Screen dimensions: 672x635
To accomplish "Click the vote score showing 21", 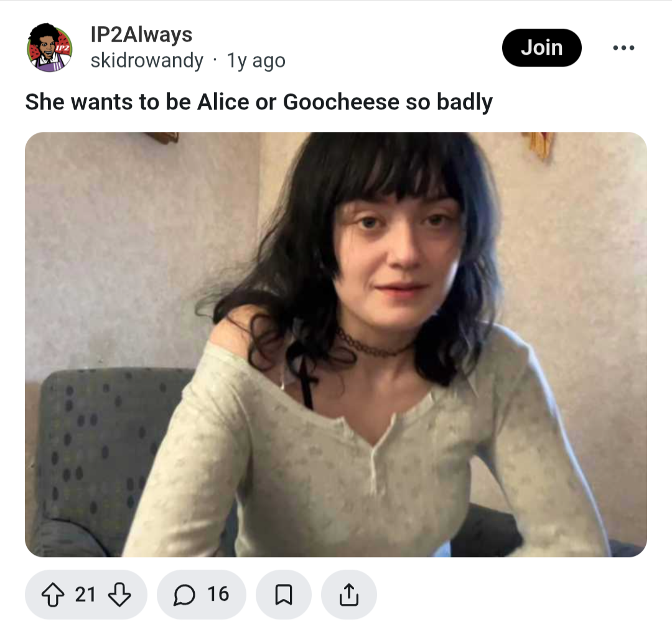I will (85, 595).
